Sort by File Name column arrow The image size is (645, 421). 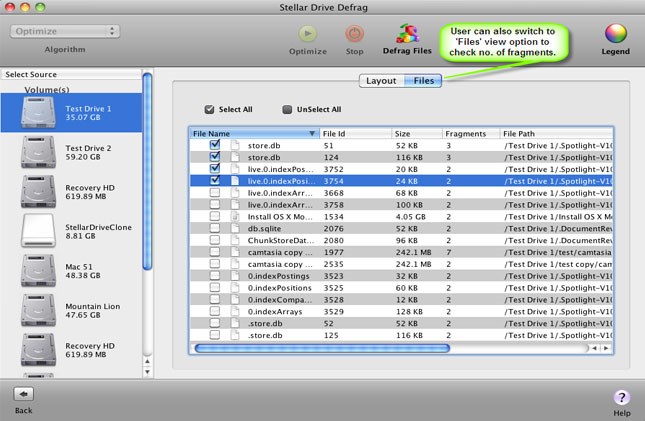coord(312,133)
